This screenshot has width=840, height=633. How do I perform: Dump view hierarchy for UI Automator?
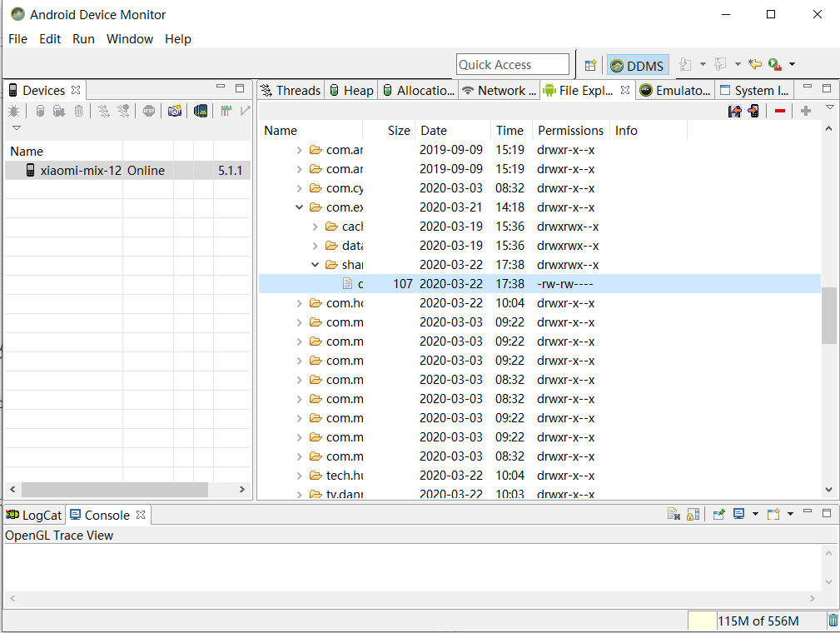coord(201,111)
